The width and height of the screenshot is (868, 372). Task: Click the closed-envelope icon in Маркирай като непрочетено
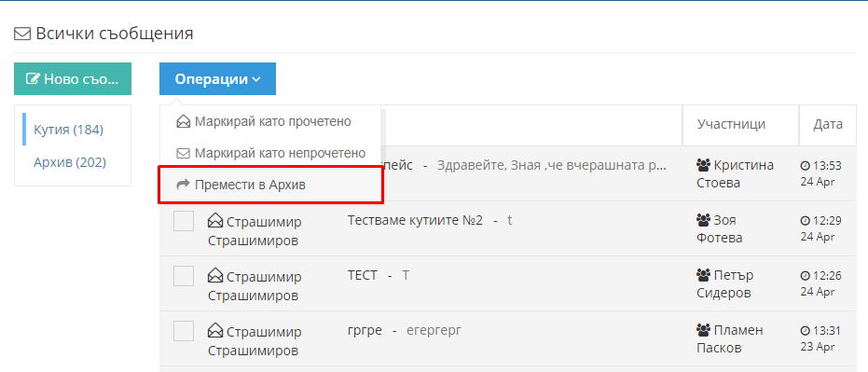[184, 153]
